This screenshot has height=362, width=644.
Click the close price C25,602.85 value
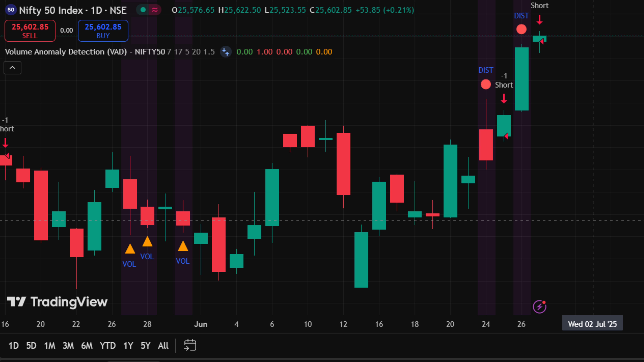coord(331,10)
